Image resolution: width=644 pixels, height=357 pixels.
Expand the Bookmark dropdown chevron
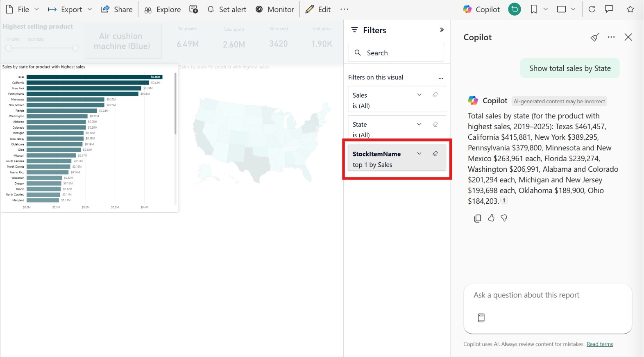click(x=546, y=9)
